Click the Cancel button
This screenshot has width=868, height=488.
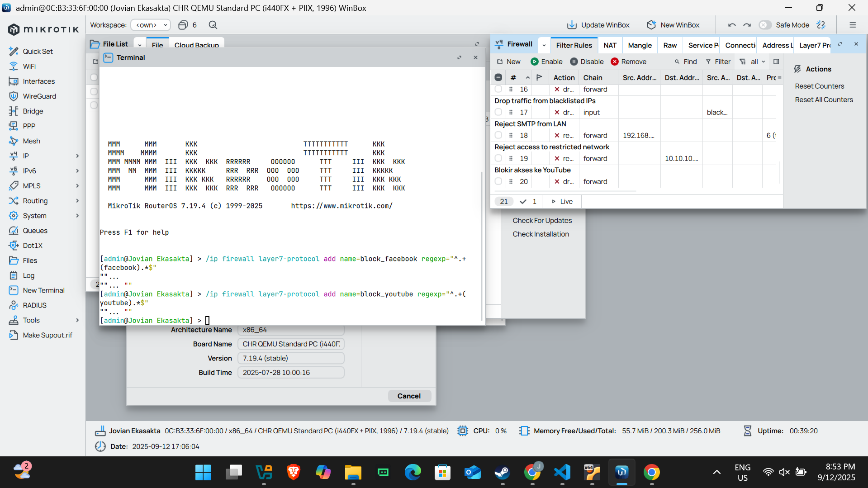click(x=409, y=396)
